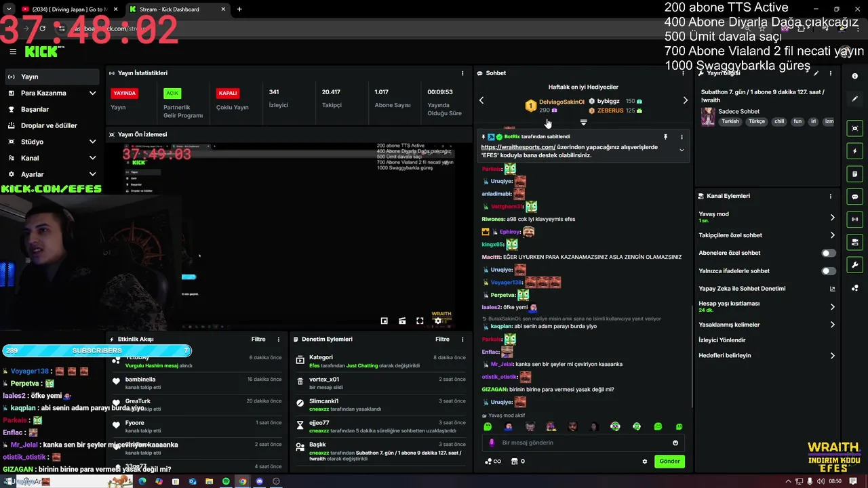This screenshot has height=488, width=868.
Task: Open the hamburger menu beside Kick logo
Action: click(x=13, y=52)
